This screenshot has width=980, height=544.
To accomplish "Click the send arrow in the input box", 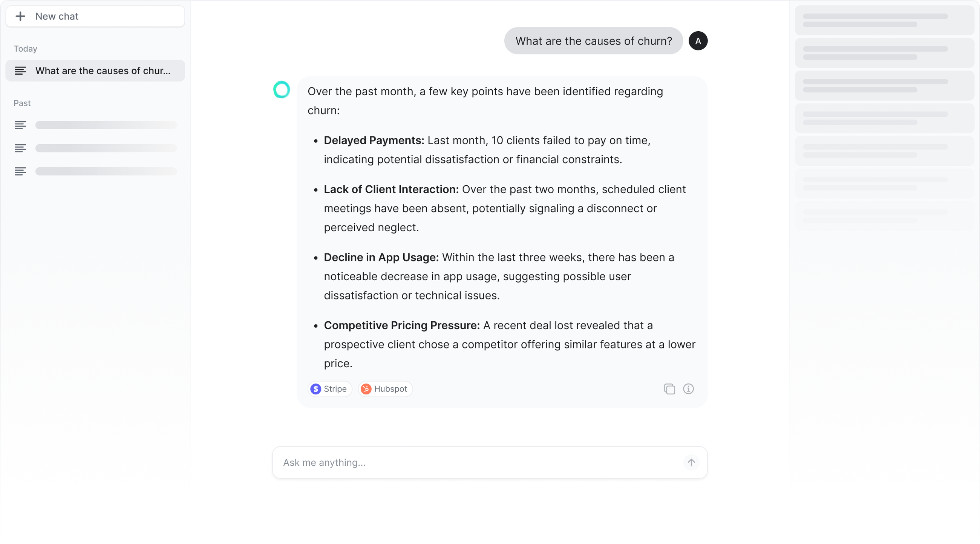I will tap(691, 462).
